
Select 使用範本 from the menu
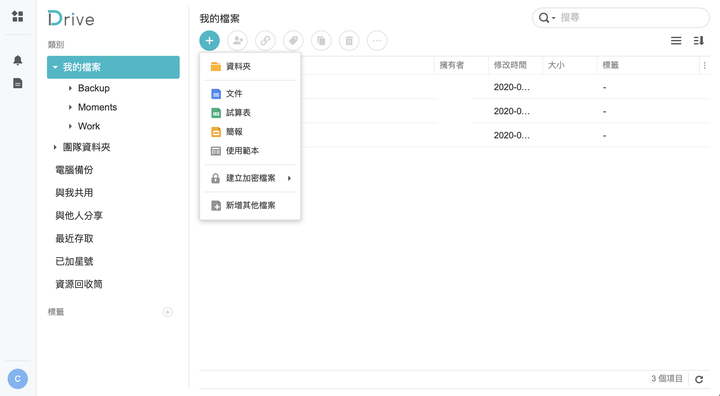pyautogui.click(x=250, y=151)
